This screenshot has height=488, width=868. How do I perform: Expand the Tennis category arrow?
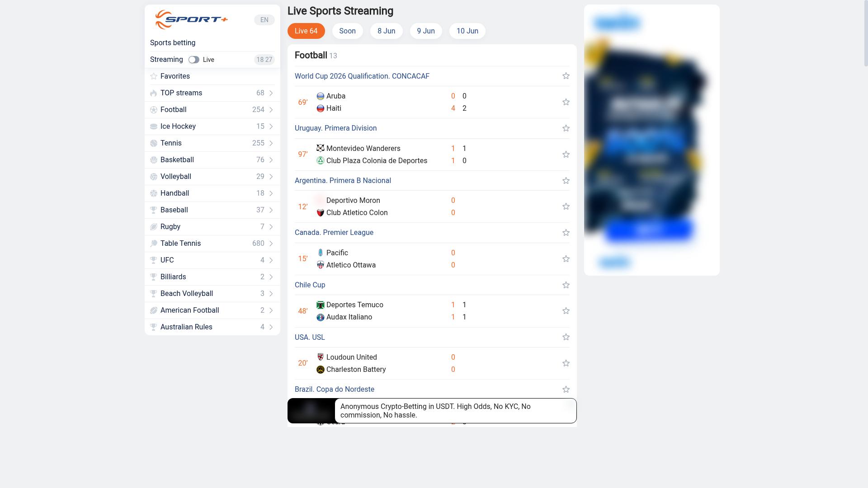pos(271,143)
